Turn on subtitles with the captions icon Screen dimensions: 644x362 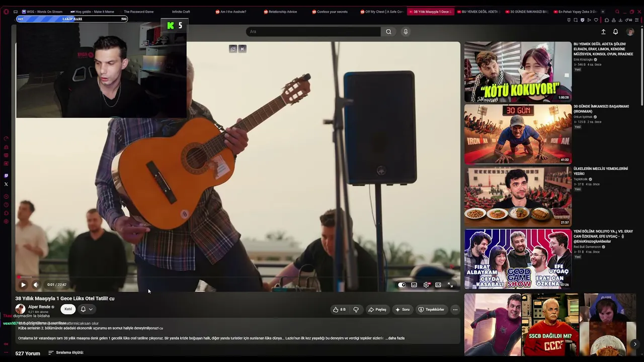[414, 285]
